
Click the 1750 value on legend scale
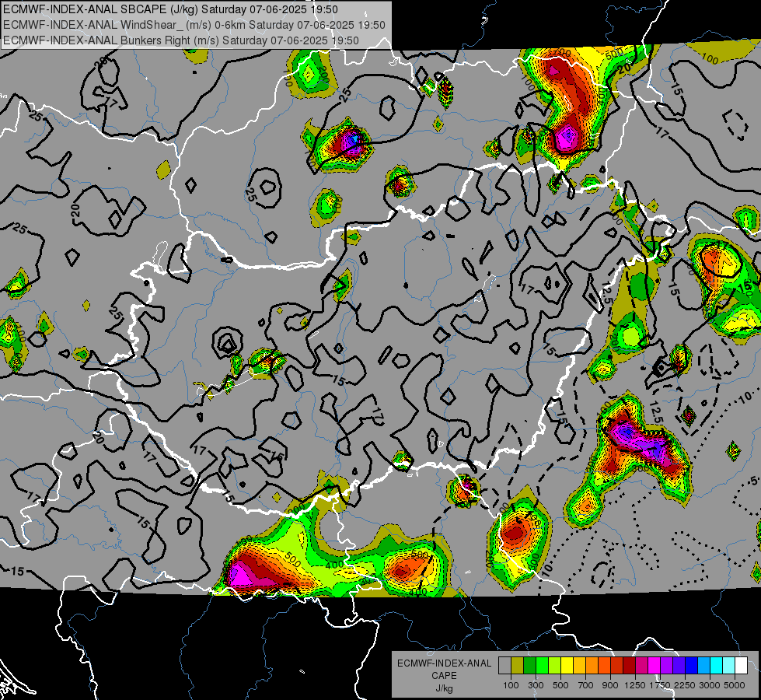click(660, 685)
